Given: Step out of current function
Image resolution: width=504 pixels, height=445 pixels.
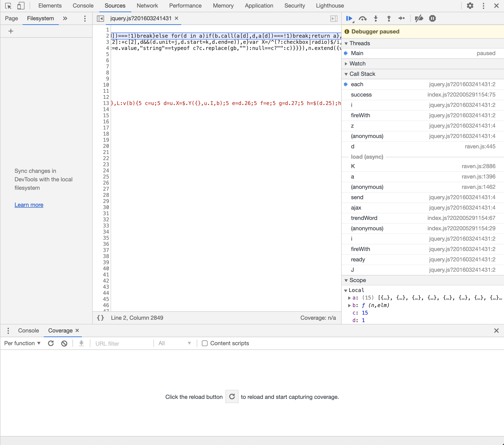Looking at the screenshot, I should 389,19.
